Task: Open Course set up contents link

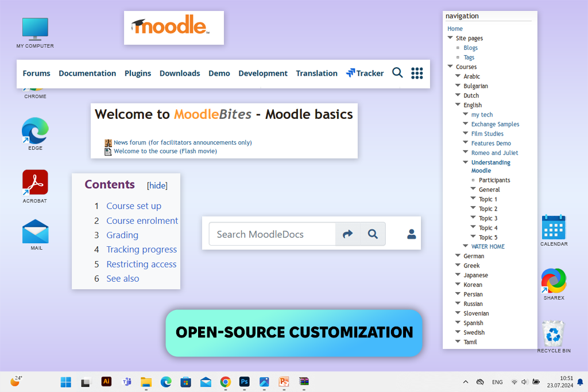Action: (134, 206)
